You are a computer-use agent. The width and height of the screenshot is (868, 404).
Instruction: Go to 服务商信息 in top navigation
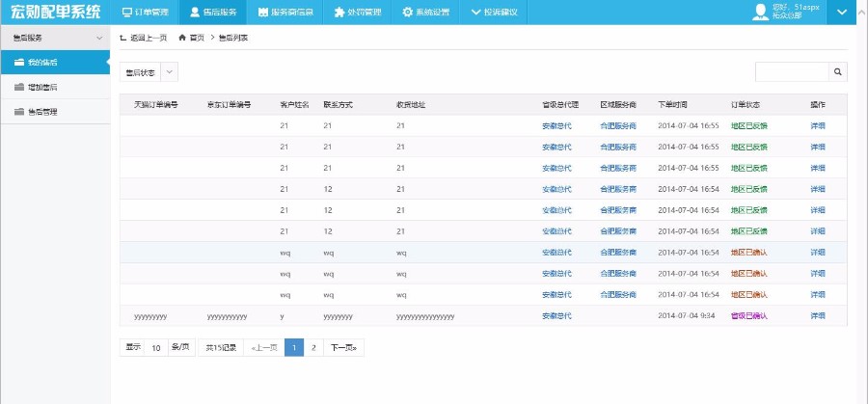point(285,13)
